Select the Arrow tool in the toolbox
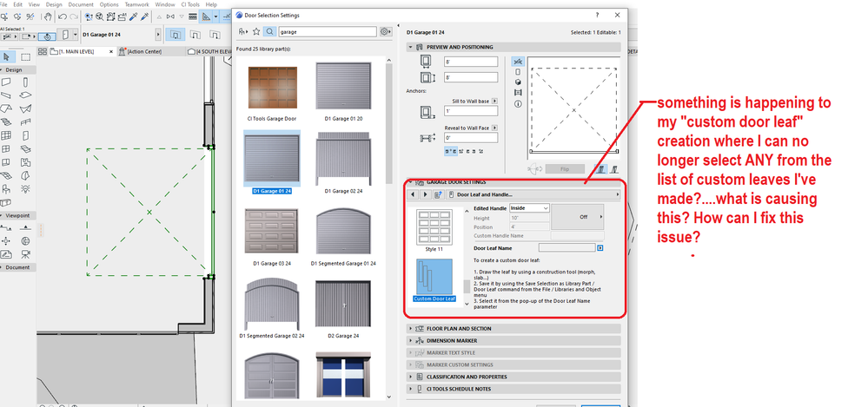 (x=7, y=56)
